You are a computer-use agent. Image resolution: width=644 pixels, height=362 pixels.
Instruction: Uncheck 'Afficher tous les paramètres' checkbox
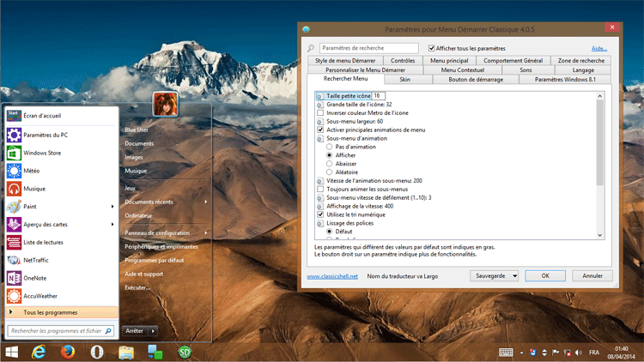432,48
